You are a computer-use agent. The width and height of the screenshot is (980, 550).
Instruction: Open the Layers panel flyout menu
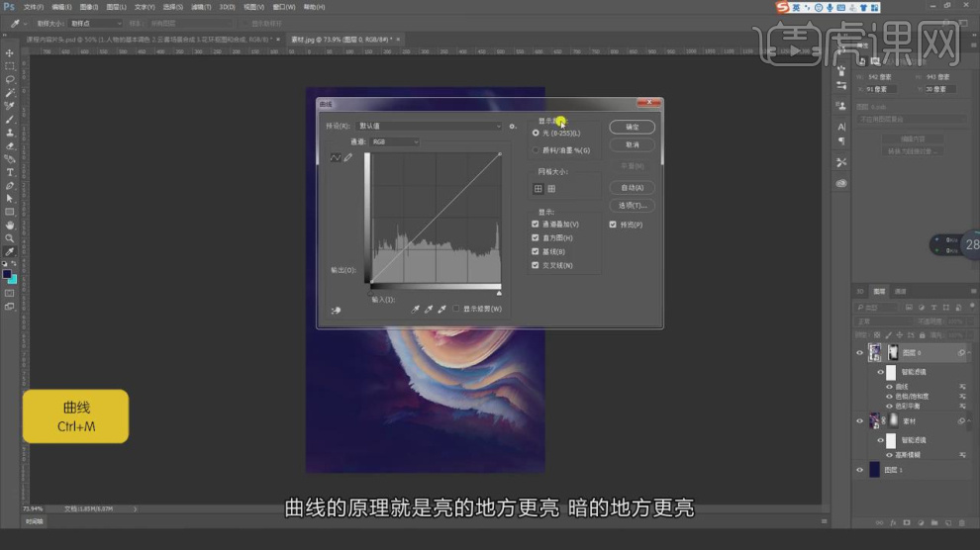coord(973,292)
